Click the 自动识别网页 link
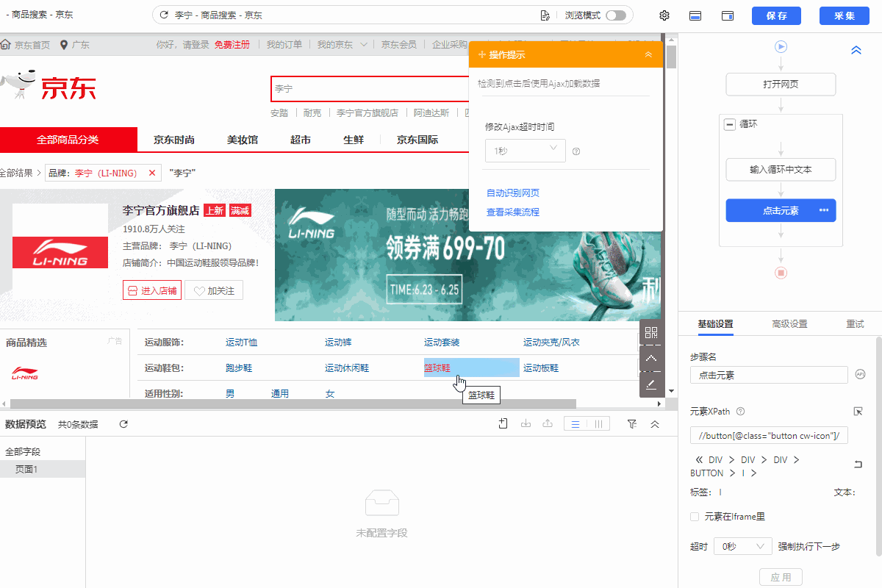882x588 pixels. tap(513, 193)
